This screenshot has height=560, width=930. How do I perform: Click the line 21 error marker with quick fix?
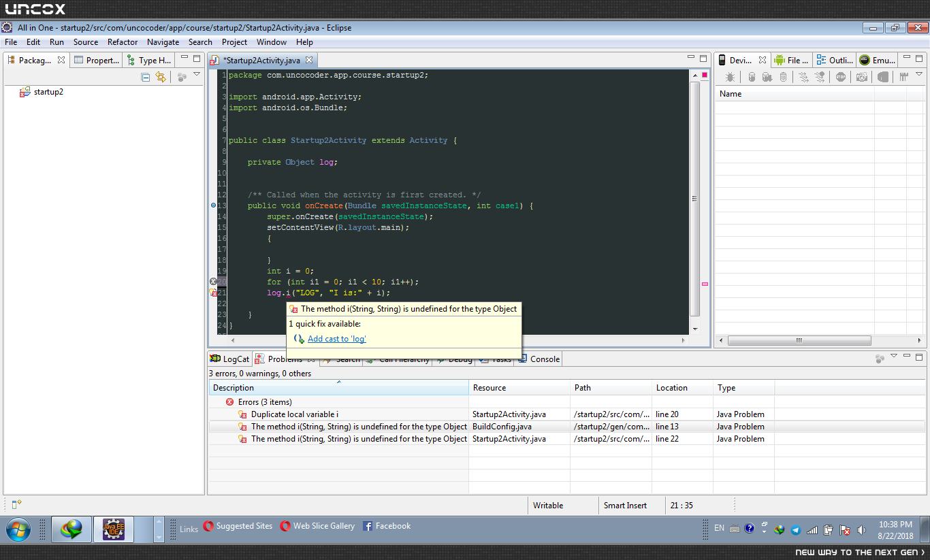tap(213, 293)
